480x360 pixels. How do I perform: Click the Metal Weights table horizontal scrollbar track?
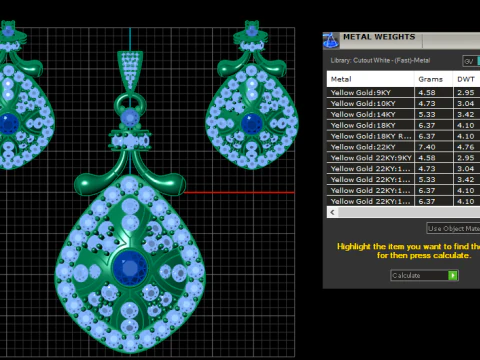pos(409,212)
